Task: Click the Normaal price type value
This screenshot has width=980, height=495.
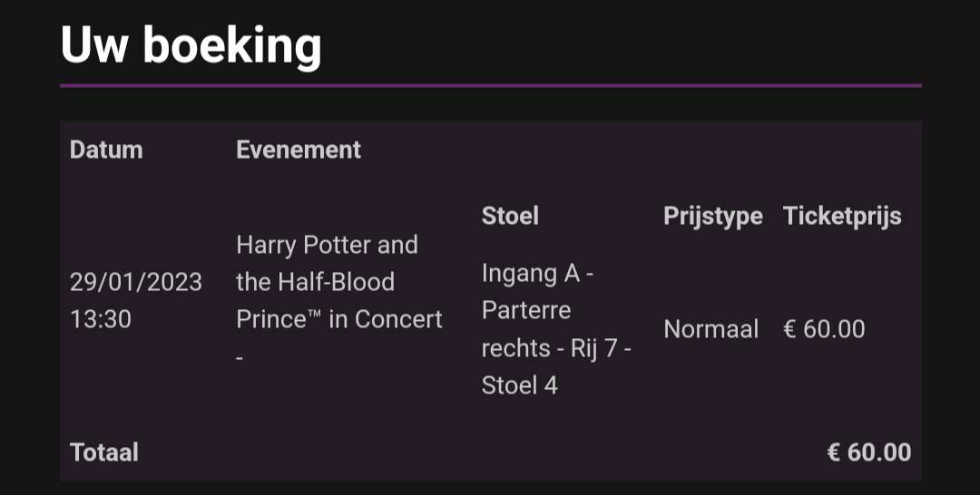Action: click(711, 329)
